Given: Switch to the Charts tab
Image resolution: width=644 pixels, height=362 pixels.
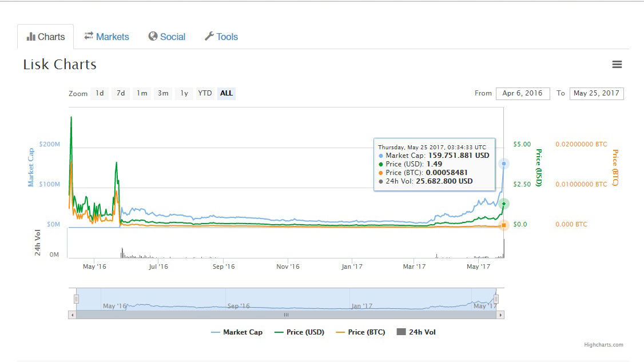Looking at the screenshot, I should coord(46,37).
